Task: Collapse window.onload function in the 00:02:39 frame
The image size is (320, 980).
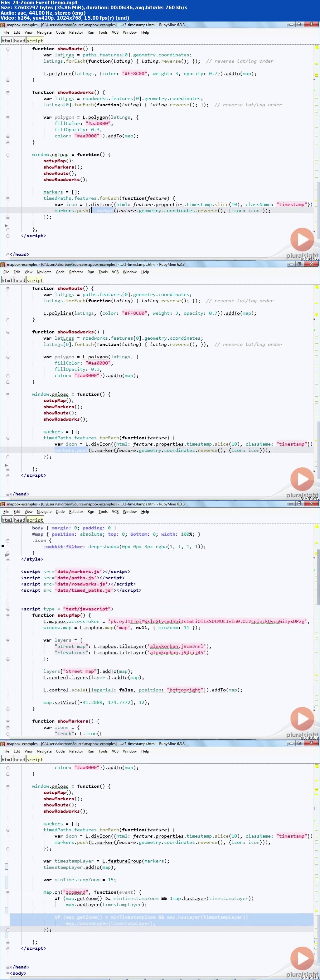Action: 7,394
